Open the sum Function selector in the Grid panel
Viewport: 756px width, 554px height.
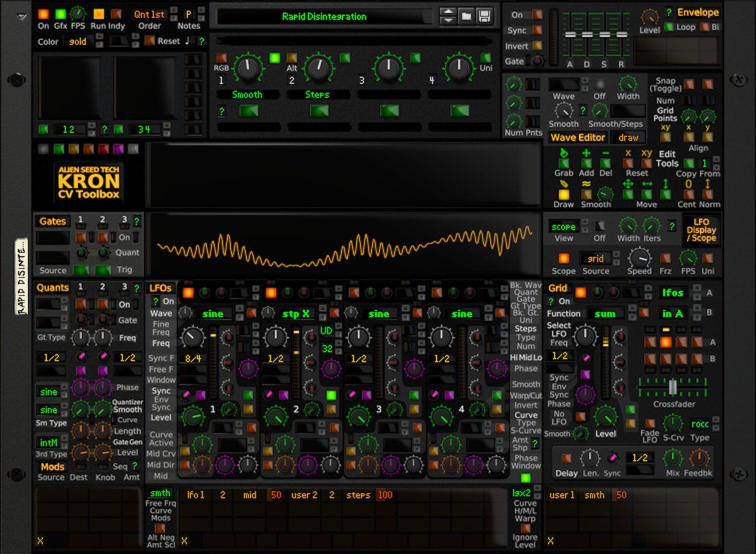click(605, 313)
